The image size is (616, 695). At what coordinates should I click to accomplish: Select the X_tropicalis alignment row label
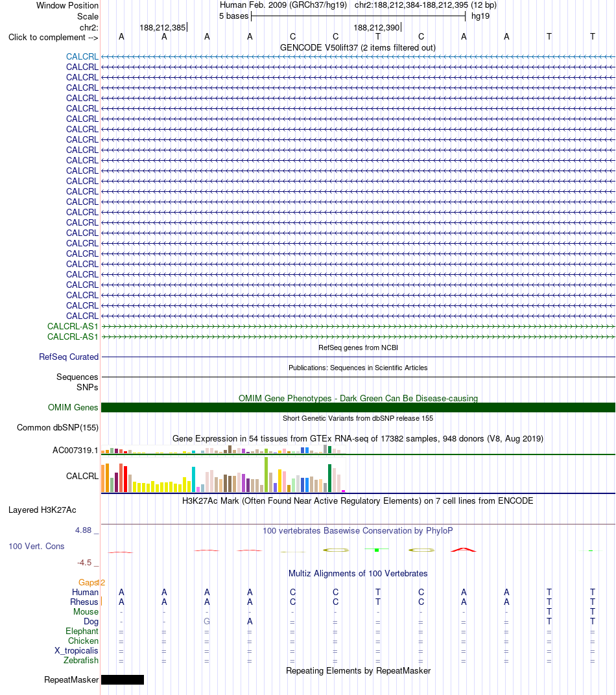[77, 651]
